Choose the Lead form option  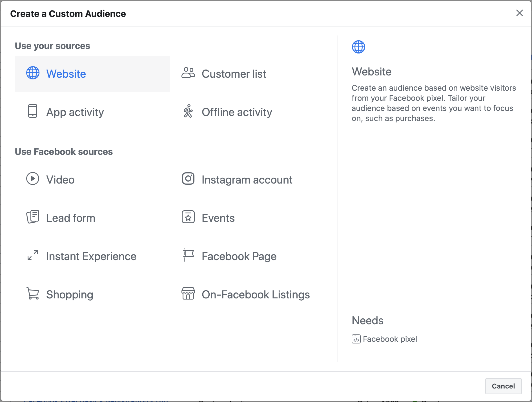92,218
